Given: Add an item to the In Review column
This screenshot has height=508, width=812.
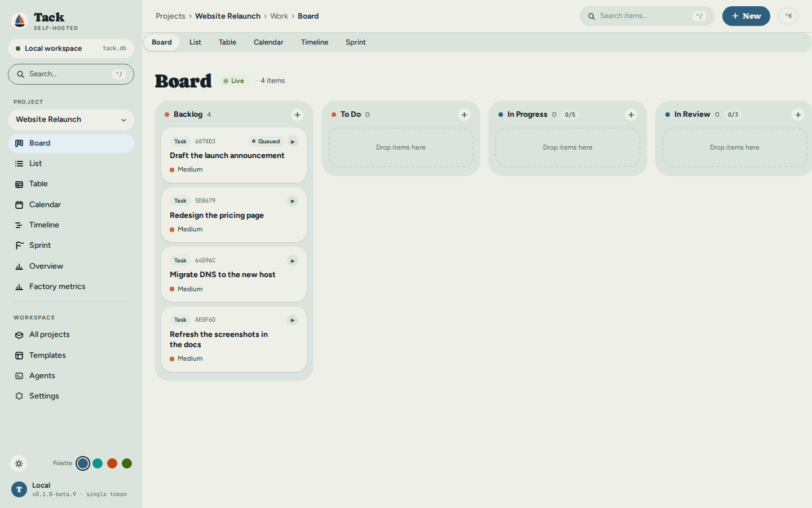Looking at the screenshot, I should pos(798,115).
